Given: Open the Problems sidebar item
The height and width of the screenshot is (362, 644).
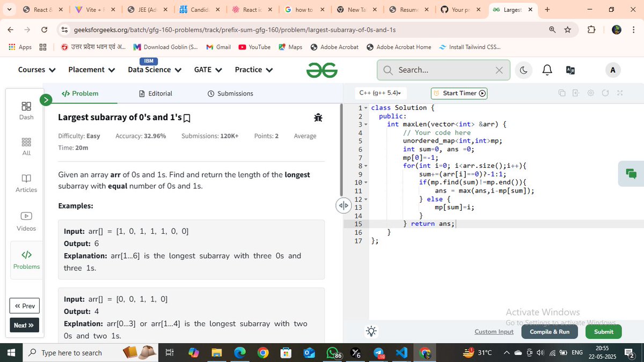Looking at the screenshot, I should [26, 260].
